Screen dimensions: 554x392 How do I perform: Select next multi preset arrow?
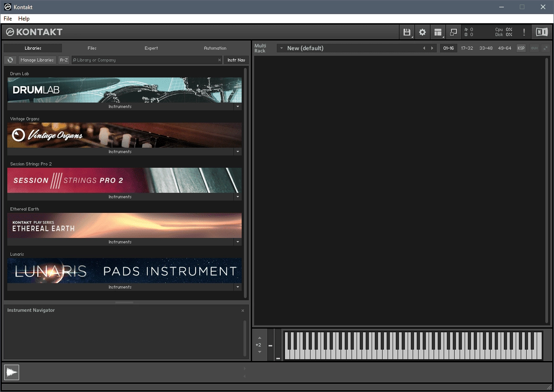coord(432,48)
